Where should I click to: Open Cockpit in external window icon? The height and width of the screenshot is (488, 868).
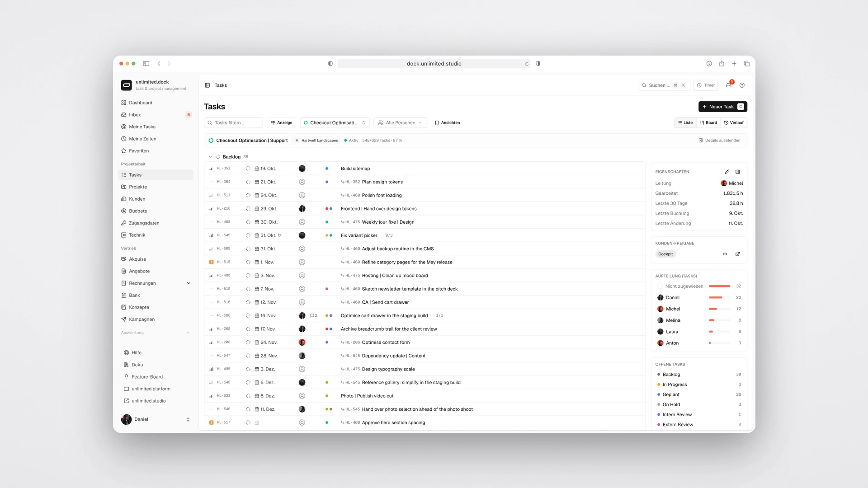coord(738,254)
